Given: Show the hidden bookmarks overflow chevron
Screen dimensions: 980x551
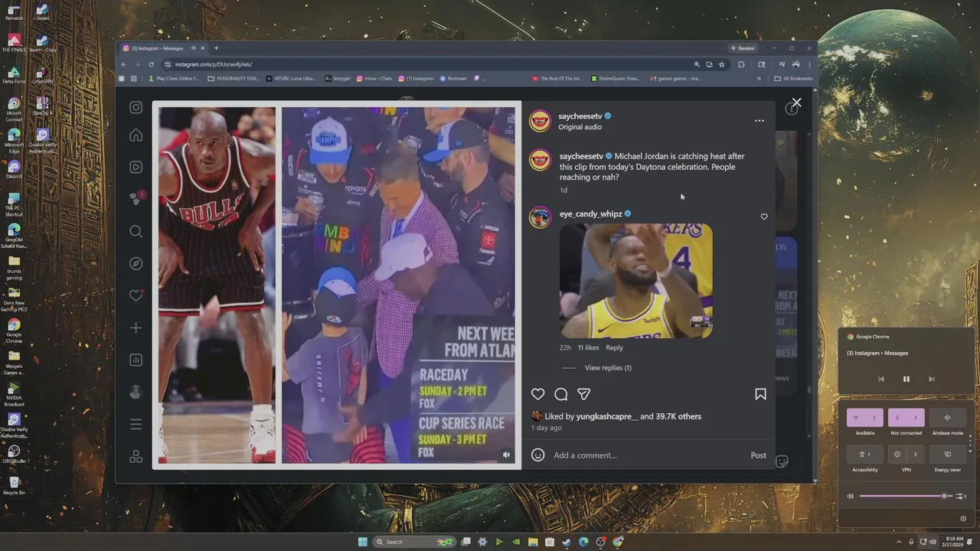Looking at the screenshot, I should pyautogui.click(x=759, y=78).
